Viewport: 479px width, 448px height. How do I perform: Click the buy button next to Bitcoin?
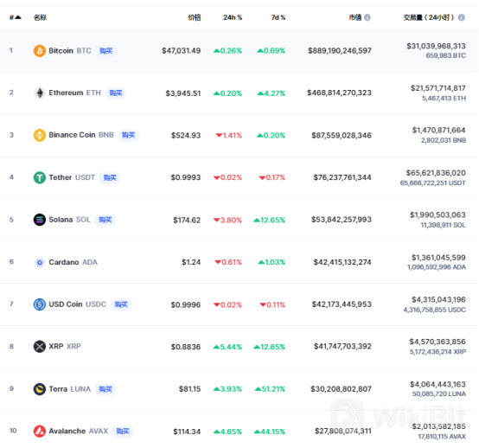point(106,51)
